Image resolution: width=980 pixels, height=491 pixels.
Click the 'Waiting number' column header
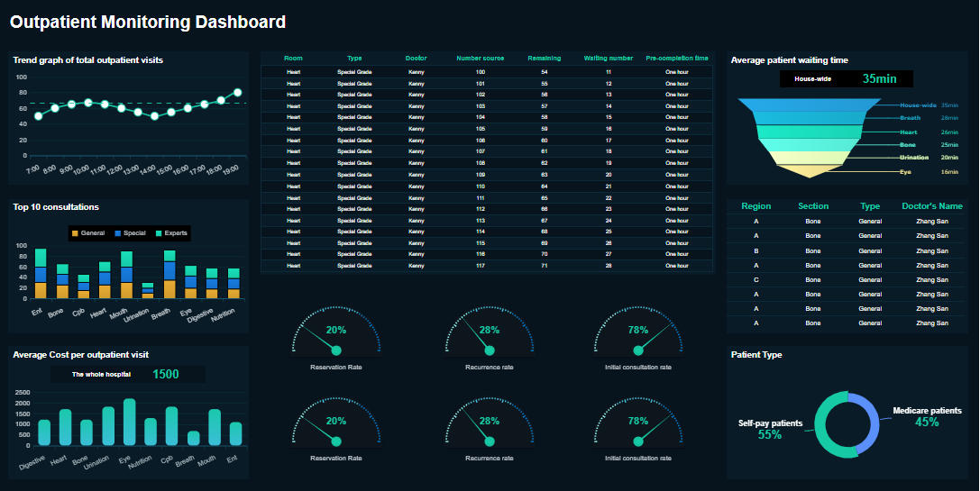609,58
